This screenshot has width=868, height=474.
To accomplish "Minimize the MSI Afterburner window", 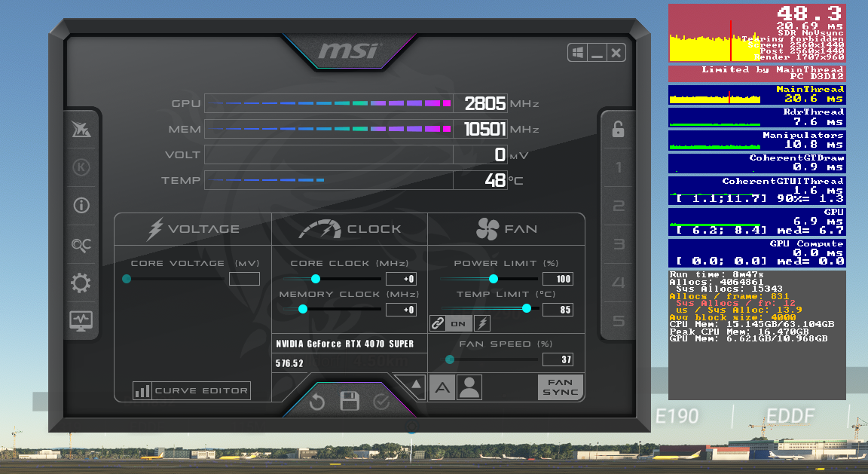I will (597, 53).
